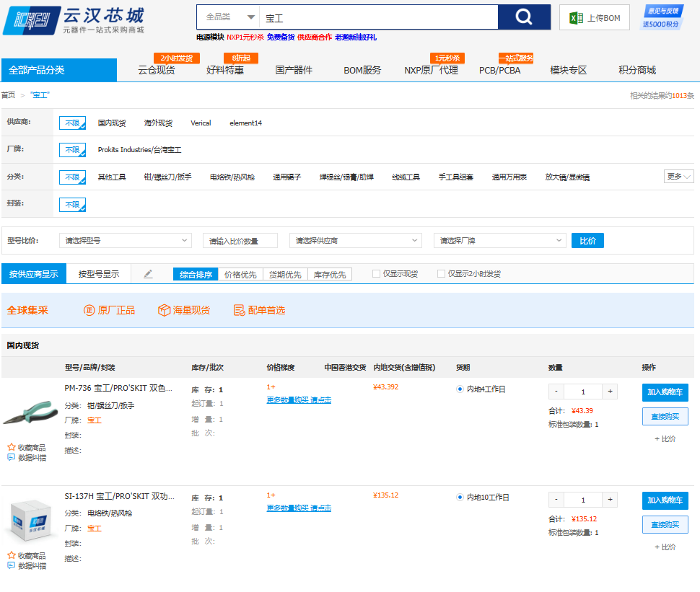The width and height of the screenshot is (700, 592).
Task: Increase quantity for SI-137H with plus
Action: [610, 500]
